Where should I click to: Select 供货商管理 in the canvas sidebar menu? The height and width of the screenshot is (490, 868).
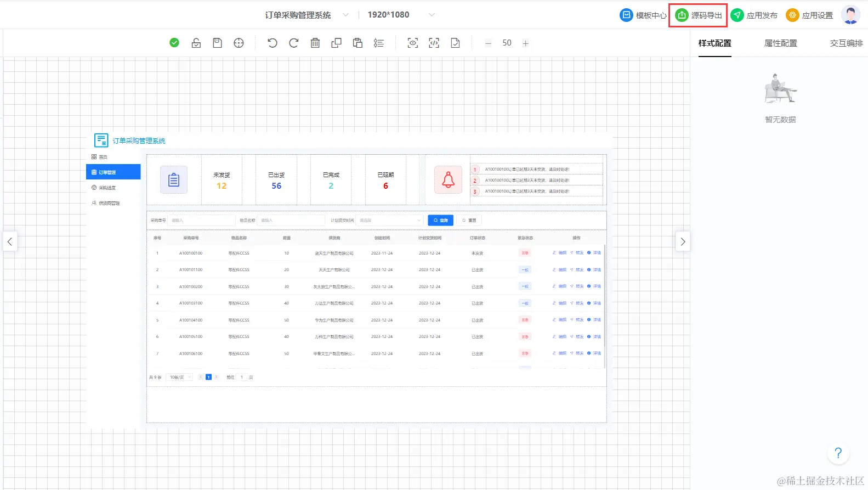113,203
